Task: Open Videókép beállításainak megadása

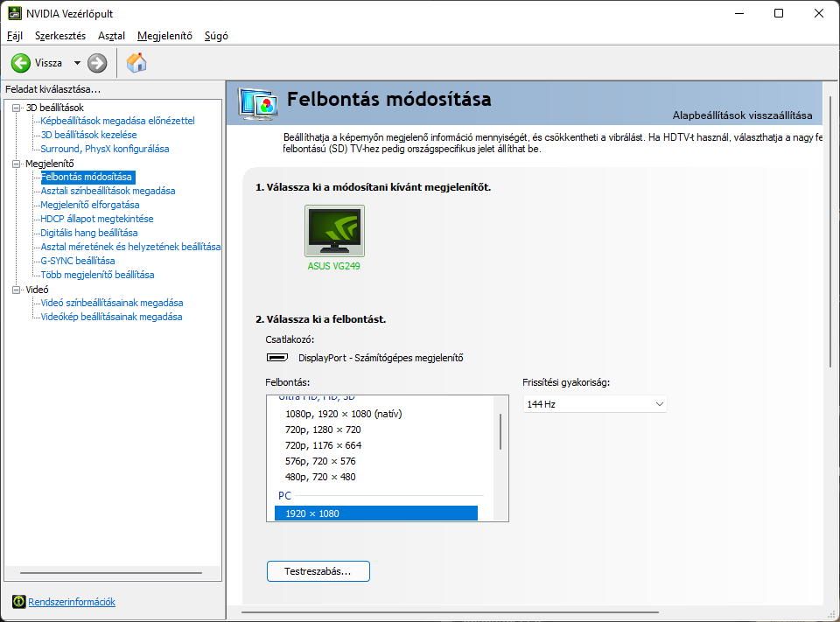Action: pyautogui.click(x=111, y=317)
